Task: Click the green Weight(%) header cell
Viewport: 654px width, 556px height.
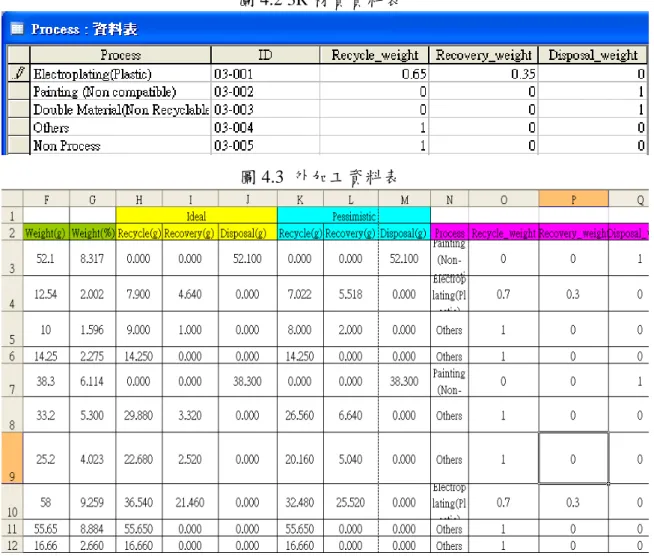Action: [x=93, y=232]
